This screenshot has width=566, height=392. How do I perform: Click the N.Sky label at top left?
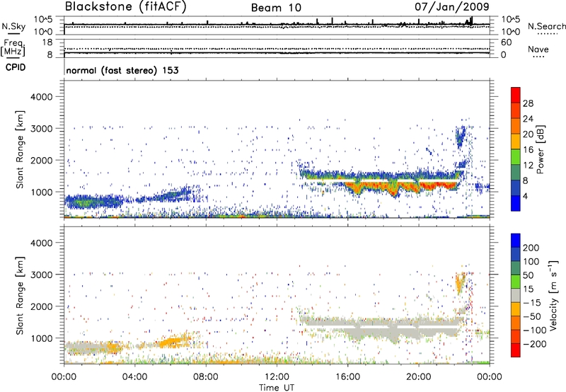point(14,25)
